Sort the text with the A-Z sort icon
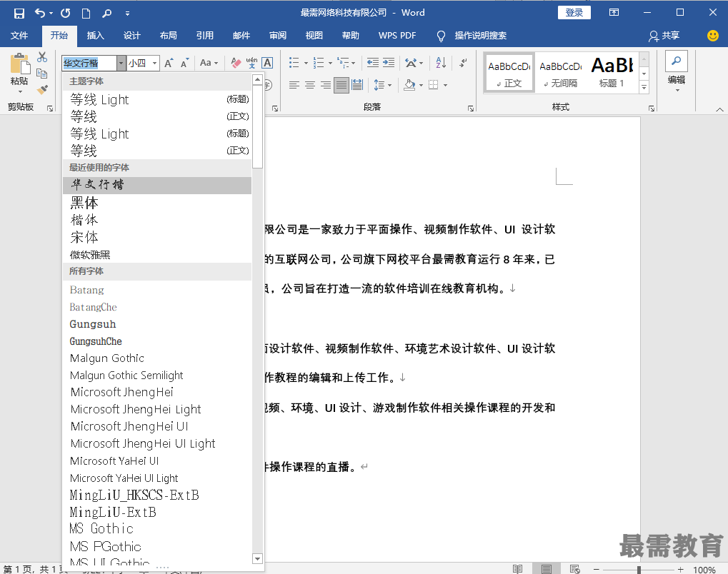Viewport: 728px width, 574px height. tap(441, 63)
